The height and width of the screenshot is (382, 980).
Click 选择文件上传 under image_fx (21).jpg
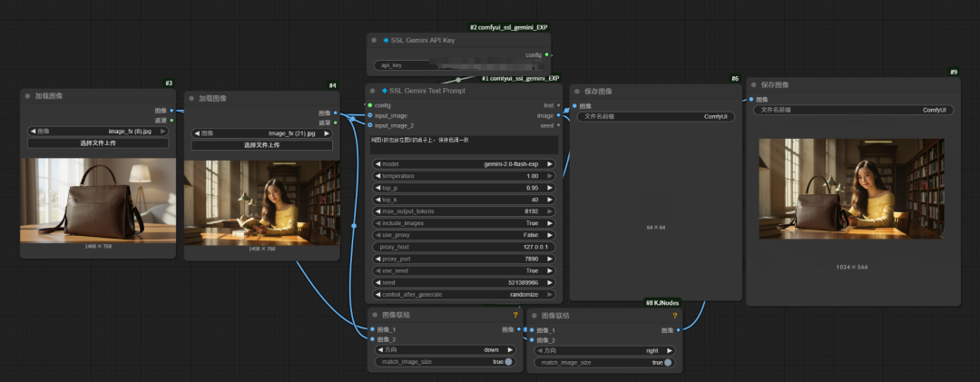pos(262,145)
